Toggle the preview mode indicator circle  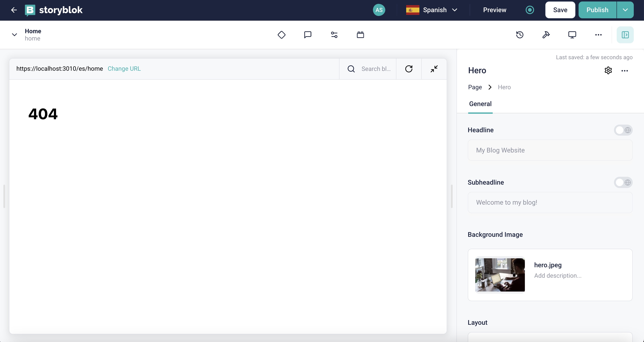(x=530, y=10)
